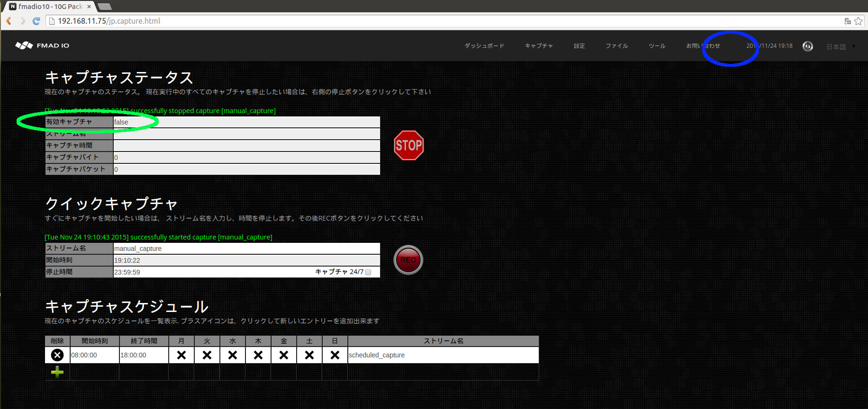
Task: Go back with browser back arrow
Action: (x=9, y=21)
